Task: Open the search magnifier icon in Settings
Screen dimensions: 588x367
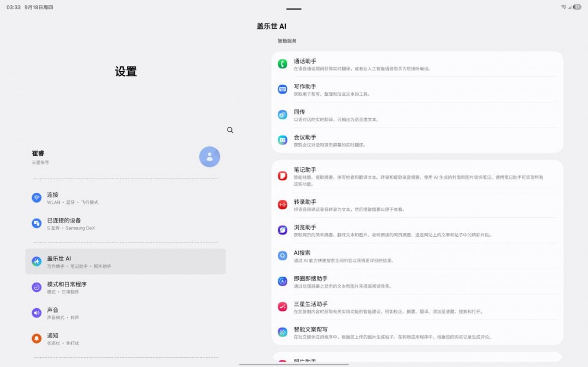Action: pyautogui.click(x=230, y=130)
